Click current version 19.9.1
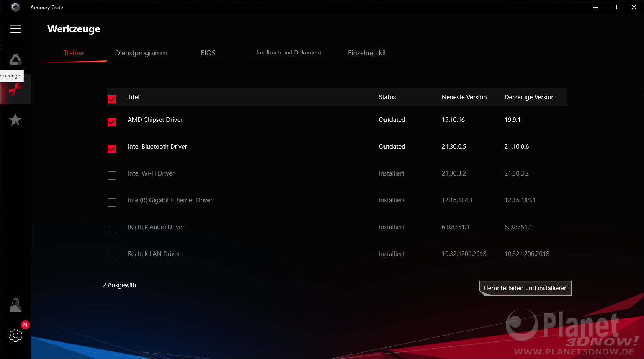The width and height of the screenshot is (644, 359). 513,120
